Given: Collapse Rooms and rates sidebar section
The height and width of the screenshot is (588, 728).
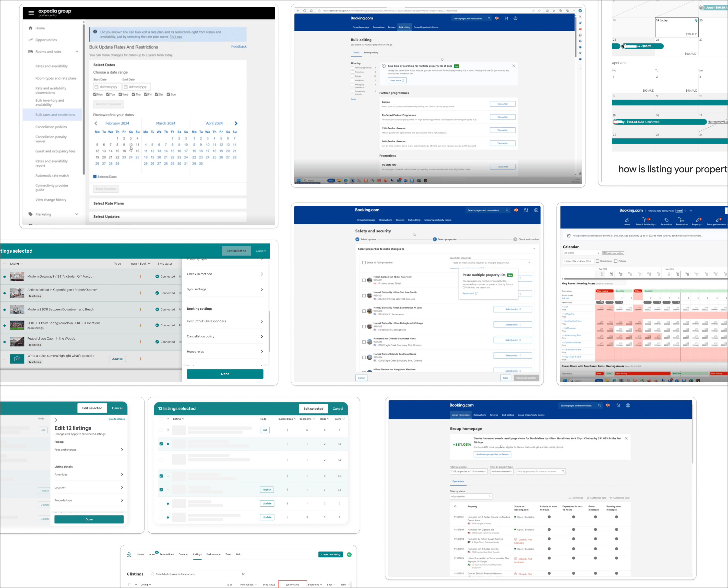Looking at the screenshot, I should (77, 51).
